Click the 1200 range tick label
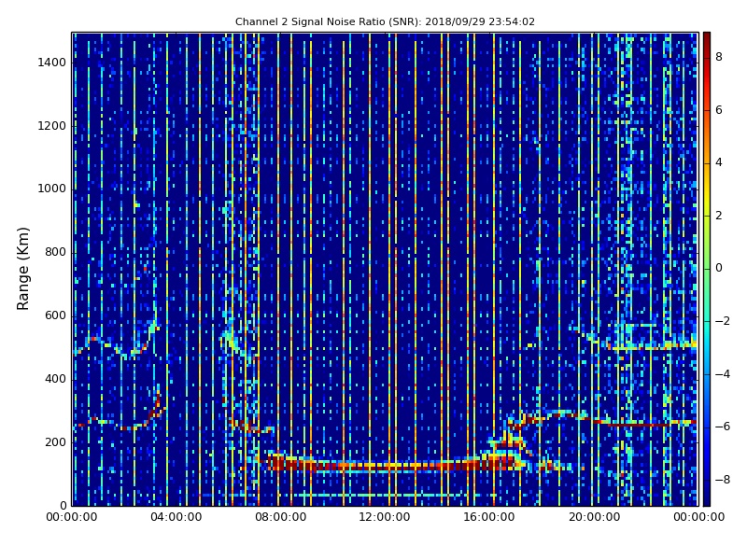This screenshot has width=747, height=560. pyautogui.click(x=51, y=126)
